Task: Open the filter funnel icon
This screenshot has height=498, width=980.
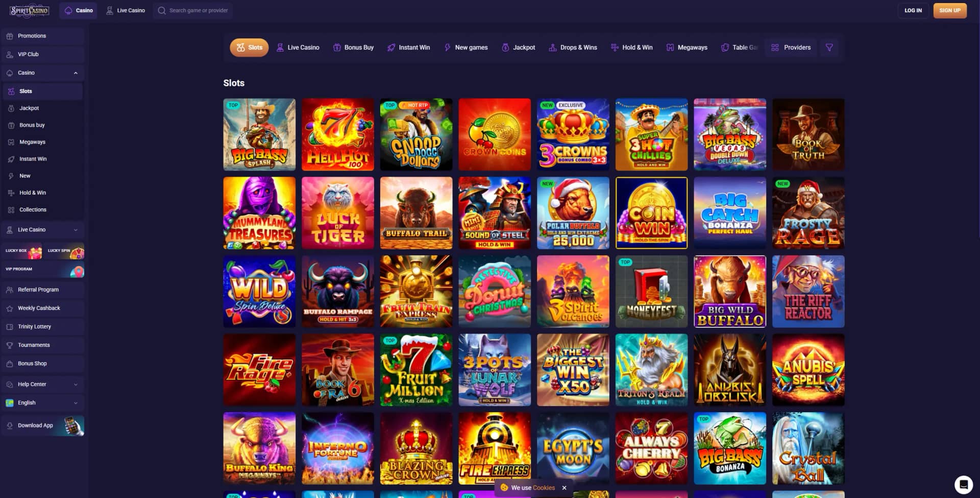Action: tap(829, 48)
